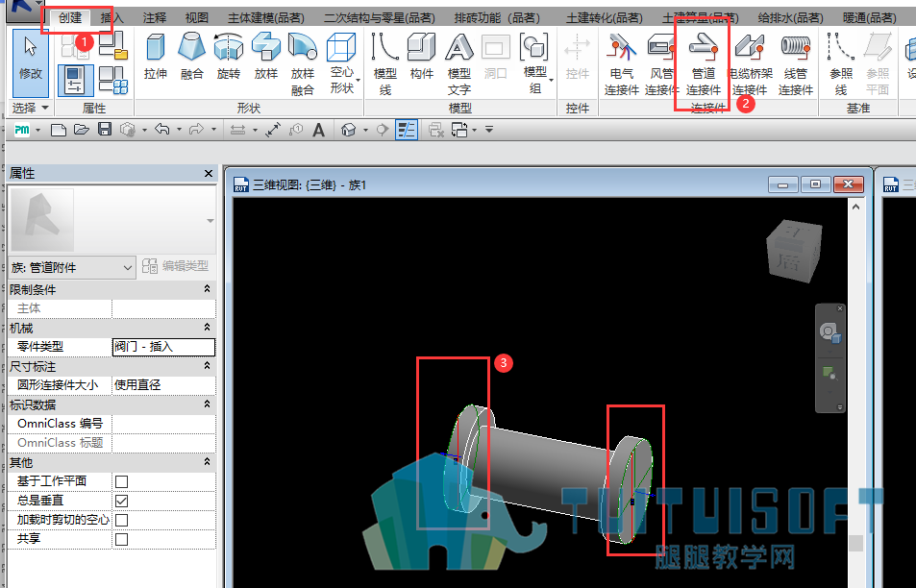This screenshot has height=588, width=916.
Task: Open the 族: 管道附件 dropdown
Action: click(x=72, y=267)
